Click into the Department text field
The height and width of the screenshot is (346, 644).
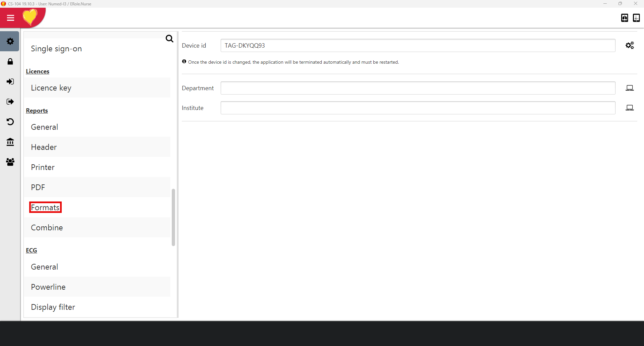pos(418,88)
